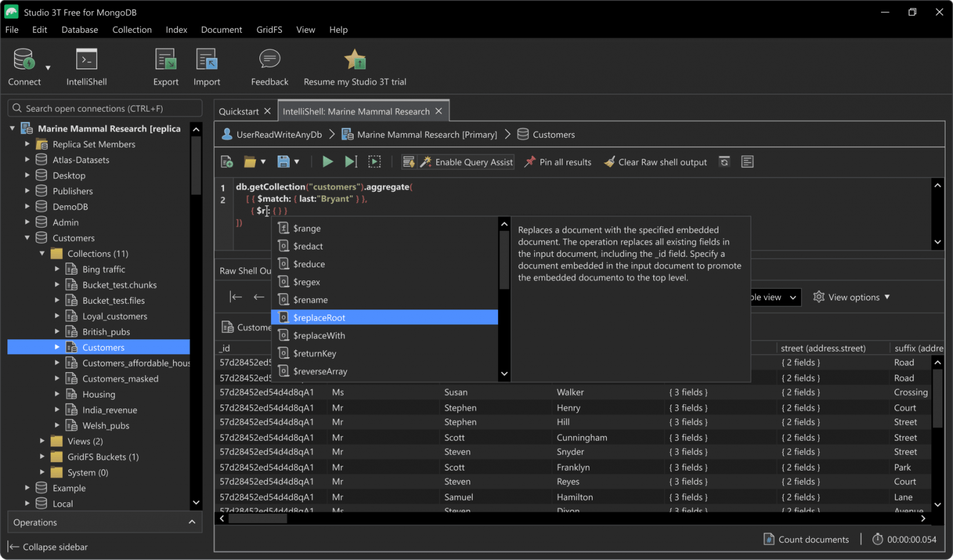Pin all results in the shell
Viewport: 953px width, 560px height.
tap(557, 162)
